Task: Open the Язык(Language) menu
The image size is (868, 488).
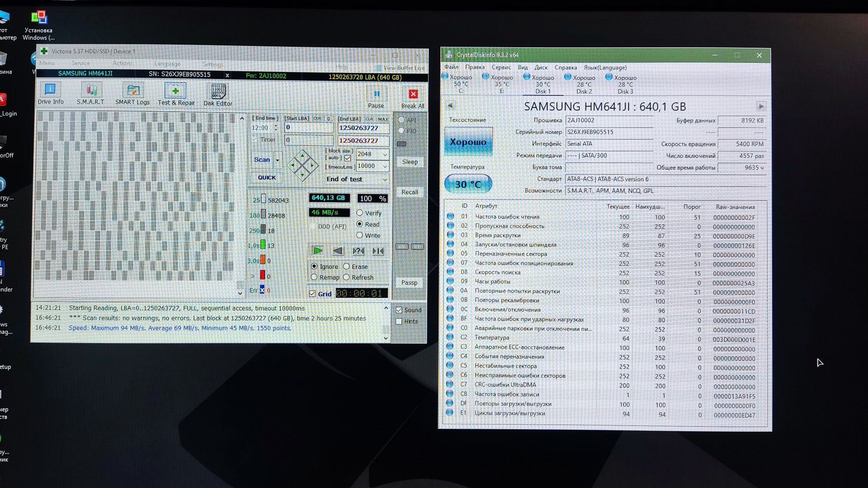Action: (605, 68)
